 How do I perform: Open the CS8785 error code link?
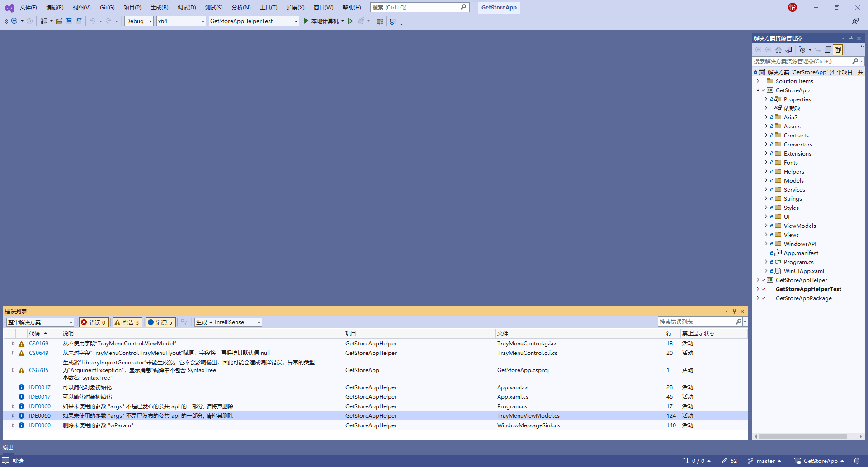pyautogui.click(x=38, y=370)
